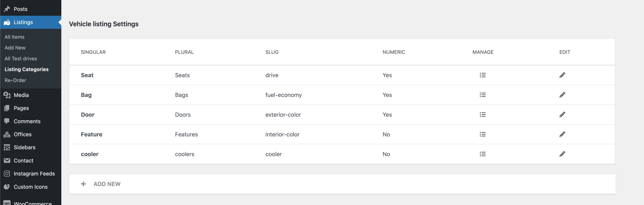
Task: Navigate to Offices in sidebar
Action: click(23, 134)
